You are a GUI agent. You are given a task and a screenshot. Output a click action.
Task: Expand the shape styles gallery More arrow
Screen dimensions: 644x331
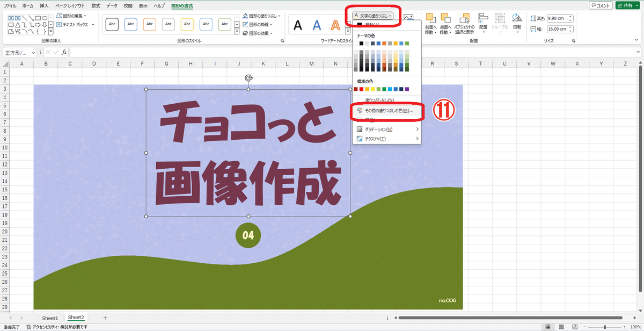tap(236, 32)
